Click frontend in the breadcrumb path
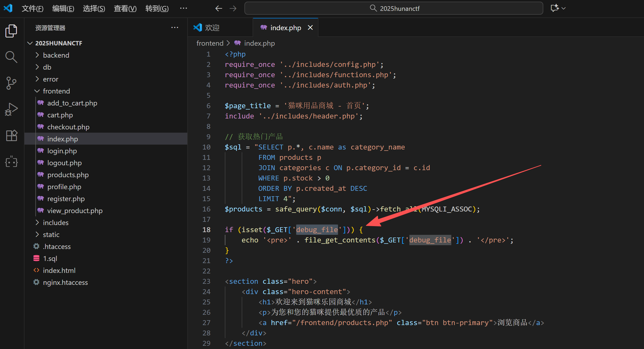644x349 pixels. pos(210,43)
